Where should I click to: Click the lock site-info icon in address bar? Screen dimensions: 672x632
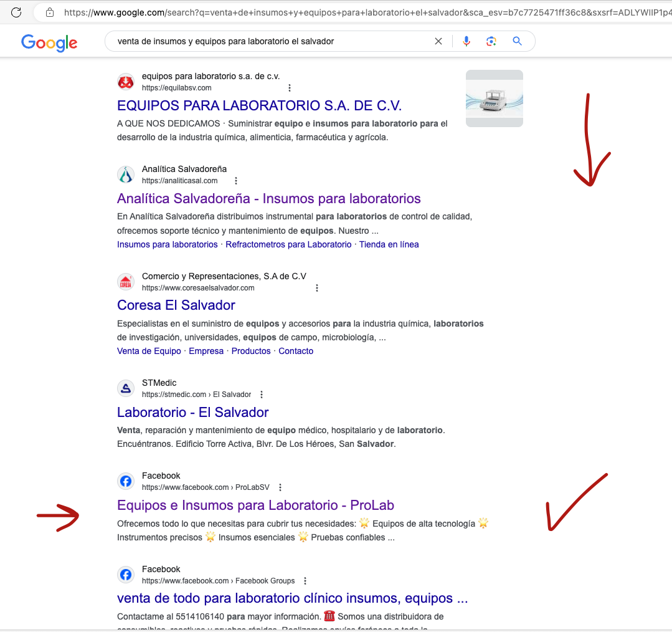50,12
